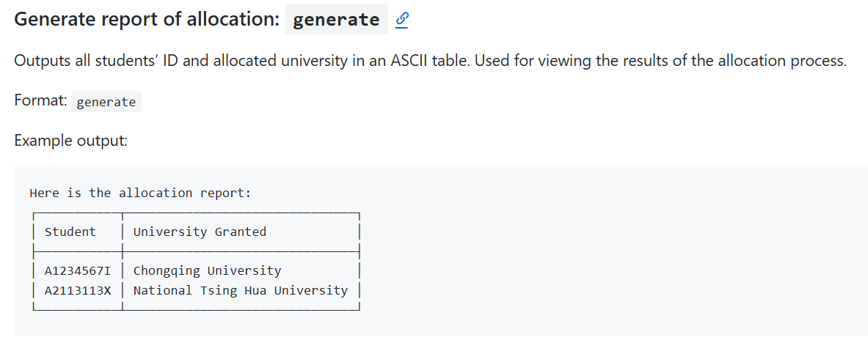
Task: Click the University Granted column header
Action: 200,232
